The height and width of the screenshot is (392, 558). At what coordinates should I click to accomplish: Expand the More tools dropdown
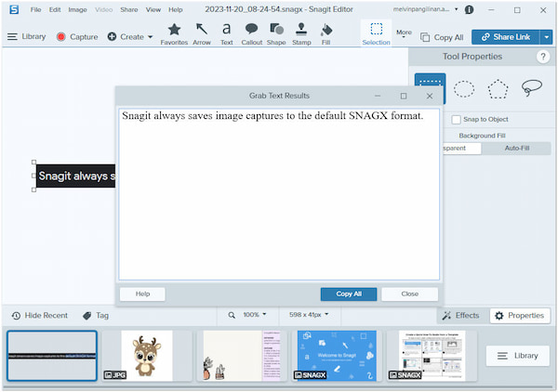404,33
